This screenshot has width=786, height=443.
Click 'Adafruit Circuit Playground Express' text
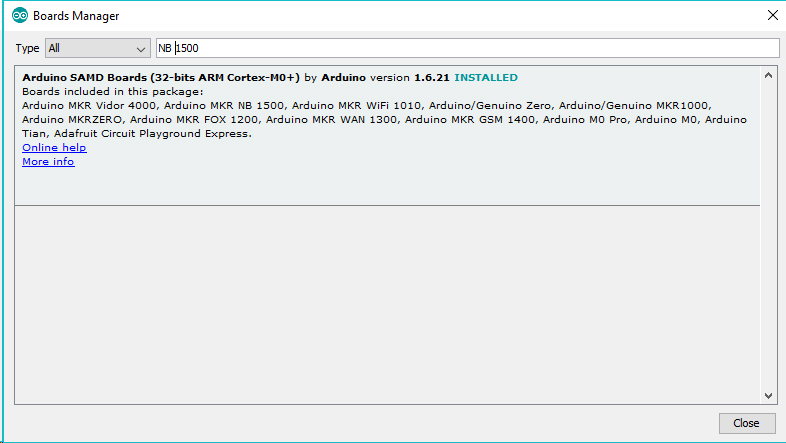pyautogui.click(x=151, y=134)
